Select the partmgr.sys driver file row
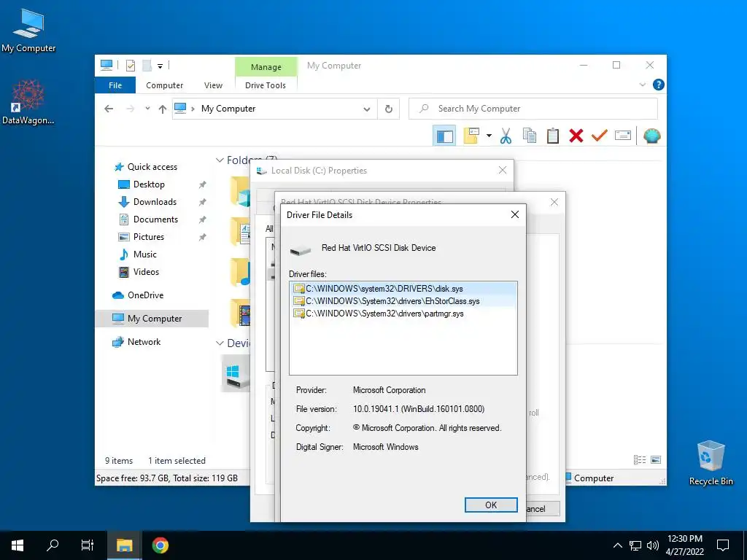This screenshot has height=560, width=747. point(403,314)
